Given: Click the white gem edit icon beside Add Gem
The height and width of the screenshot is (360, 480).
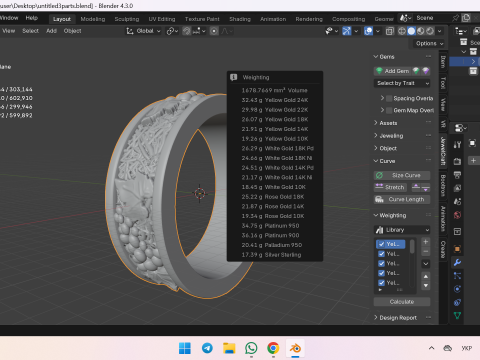Looking at the screenshot, I should 416,71.
